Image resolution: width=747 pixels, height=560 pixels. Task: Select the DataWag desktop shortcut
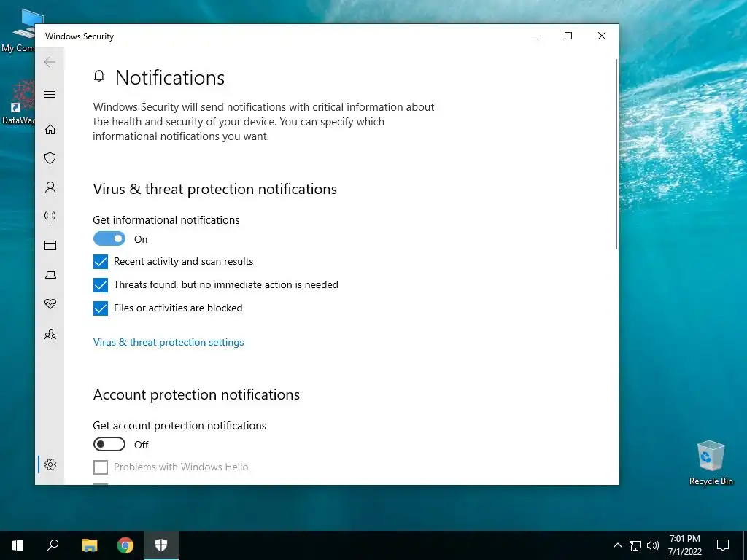(18, 102)
